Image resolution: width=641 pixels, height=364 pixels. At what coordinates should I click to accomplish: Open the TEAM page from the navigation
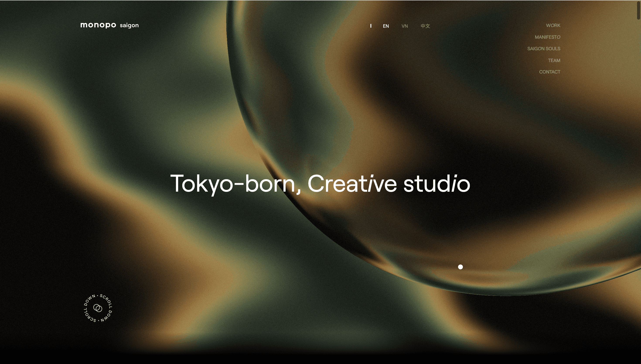point(554,60)
